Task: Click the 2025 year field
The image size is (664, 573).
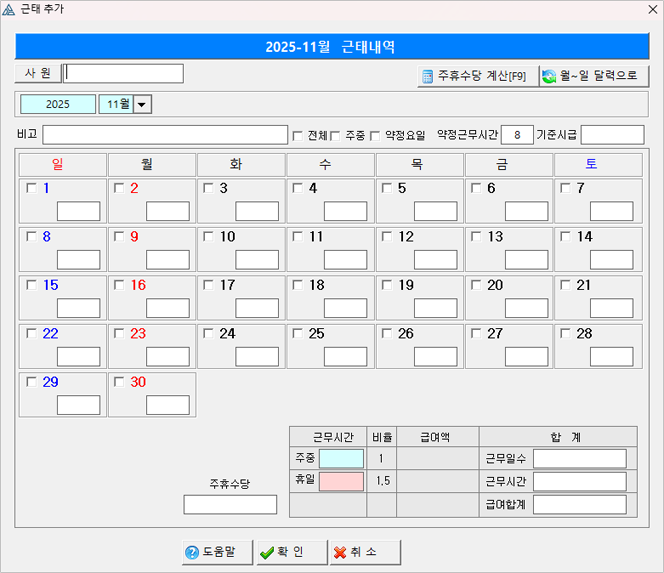Action: 58,104
